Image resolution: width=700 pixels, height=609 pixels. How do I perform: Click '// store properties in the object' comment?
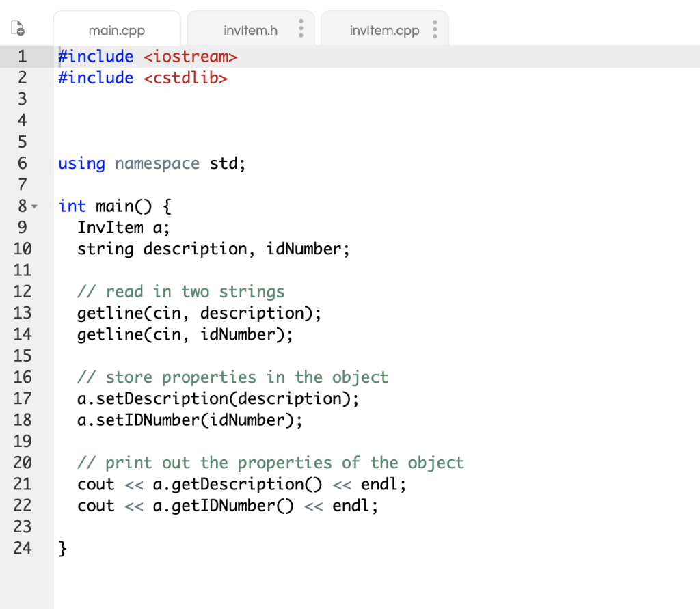(x=232, y=377)
